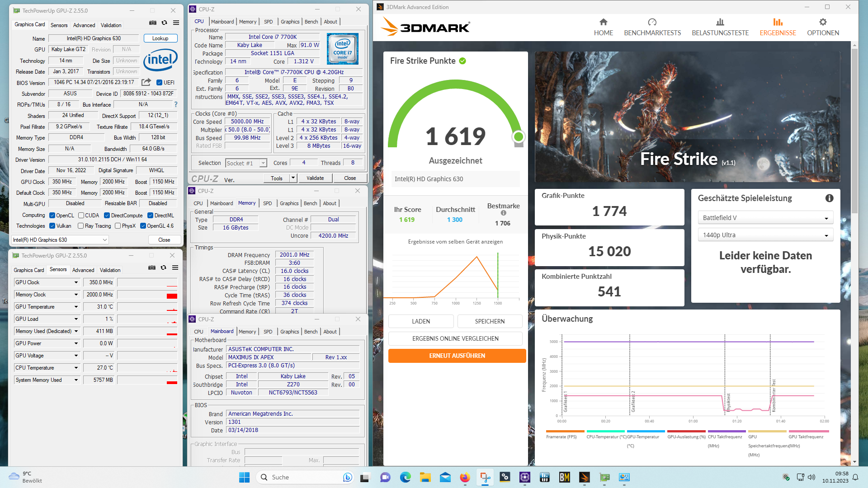Open 3DMark taskbar icon
The height and width of the screenshot is (488, 868).
tap(584, 477)
